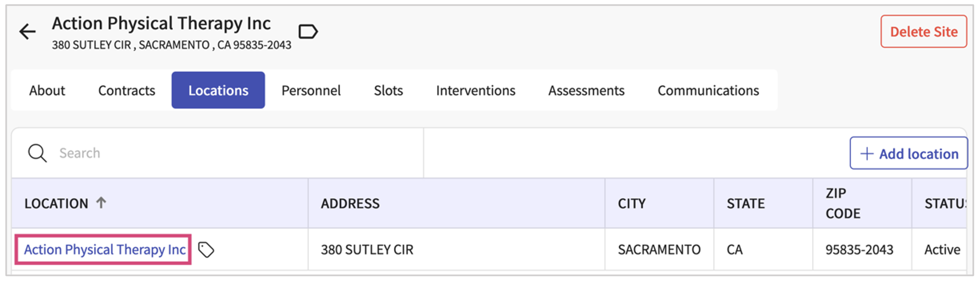Click the tag icon beside site title

click(x=308, y=32)
